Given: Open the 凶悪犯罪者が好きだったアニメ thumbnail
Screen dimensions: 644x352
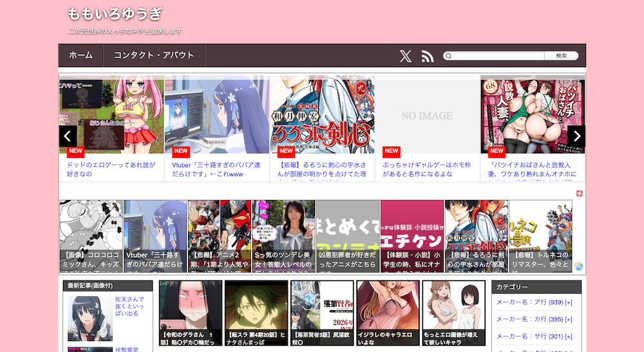Looking at the screenshot, I should pyautogui.click(x=348, y=236).
